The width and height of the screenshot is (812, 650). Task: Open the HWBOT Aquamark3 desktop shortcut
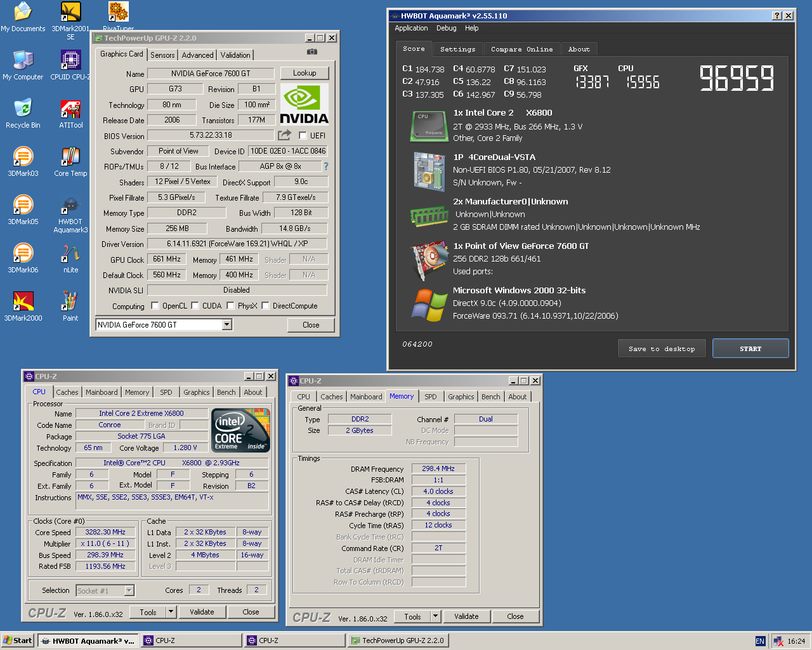[x=70, y=215]
